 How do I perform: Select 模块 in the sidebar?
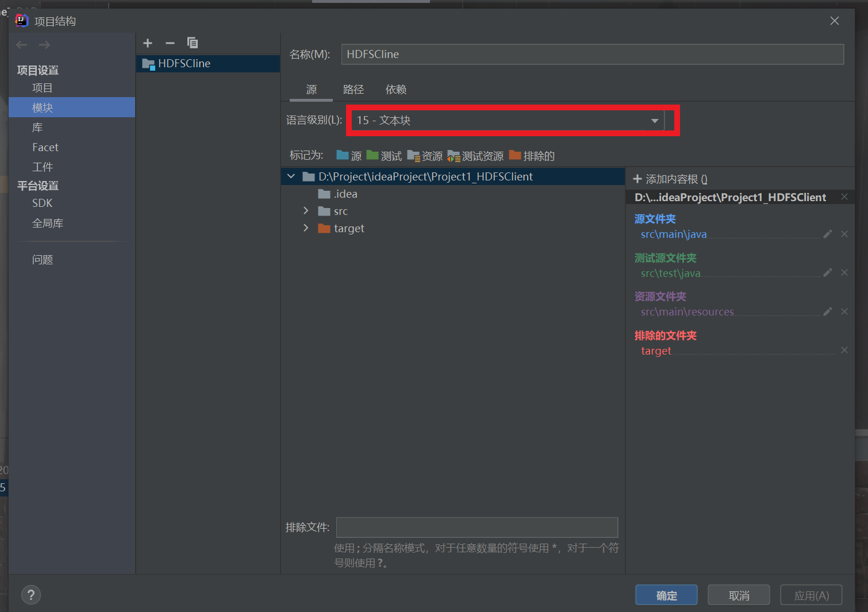coord(72,107)
